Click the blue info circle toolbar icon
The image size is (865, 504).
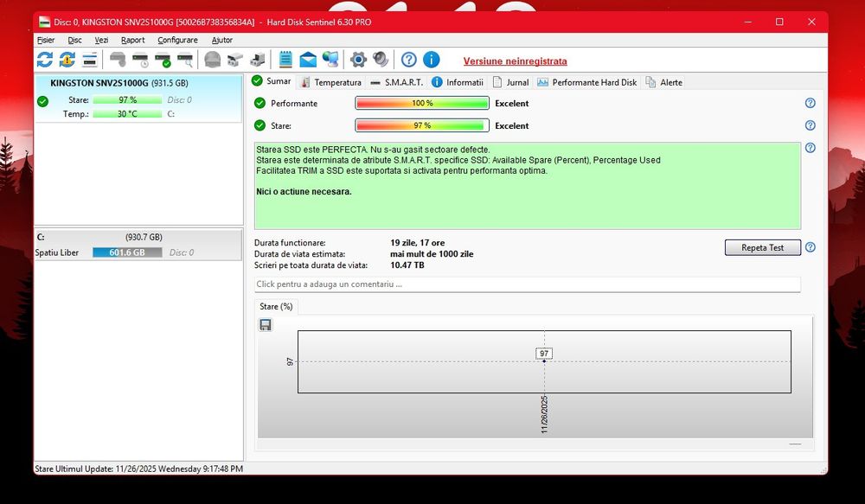(432, 60)
